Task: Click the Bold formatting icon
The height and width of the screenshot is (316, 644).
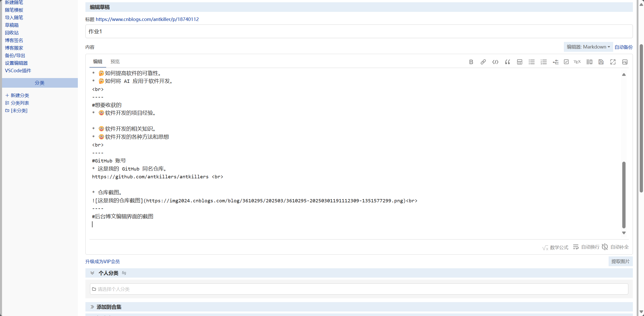Action: [x=471, y=62]
